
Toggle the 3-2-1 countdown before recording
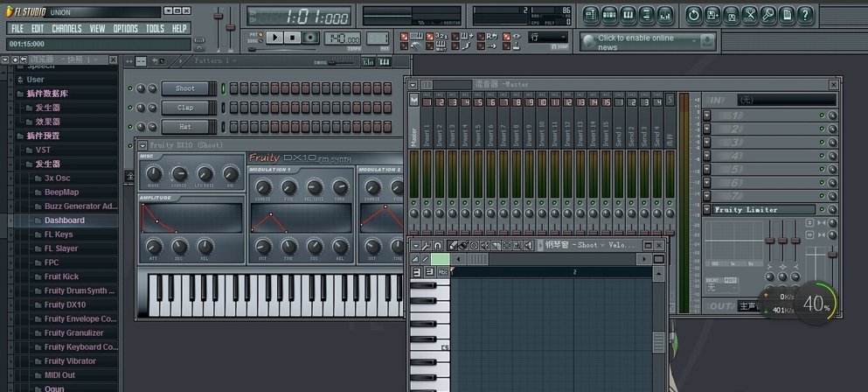pyautogui.click(x=429, y=37)
